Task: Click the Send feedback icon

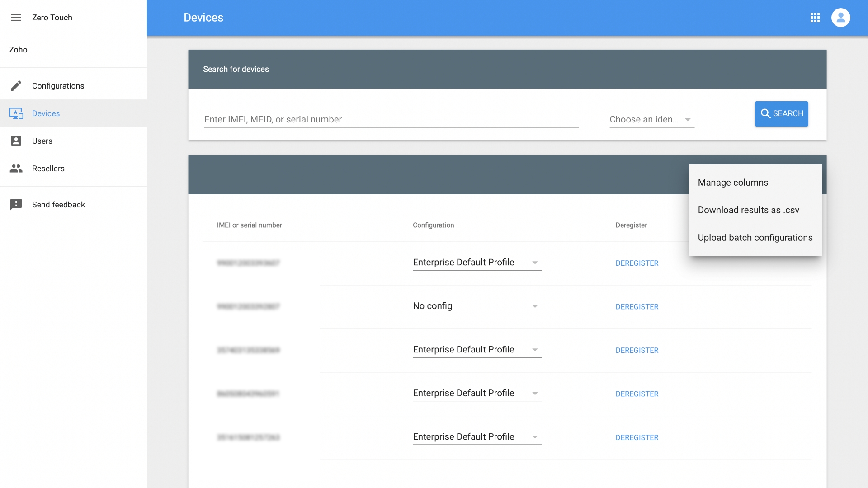Action: pos(16,205)
